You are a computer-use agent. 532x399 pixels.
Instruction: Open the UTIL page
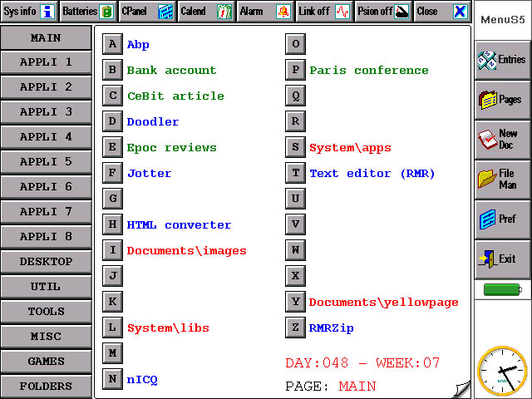[46, 287]
